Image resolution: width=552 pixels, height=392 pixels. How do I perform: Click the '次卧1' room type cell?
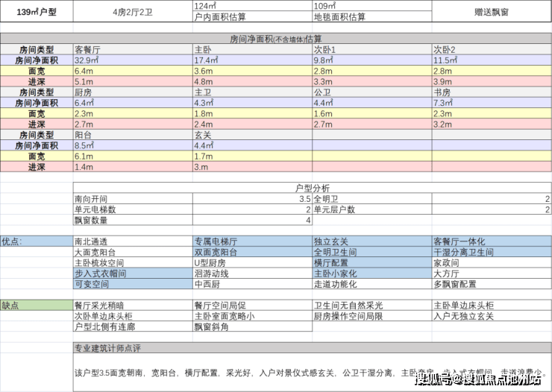pyautogui.click(x=372, y=49)
